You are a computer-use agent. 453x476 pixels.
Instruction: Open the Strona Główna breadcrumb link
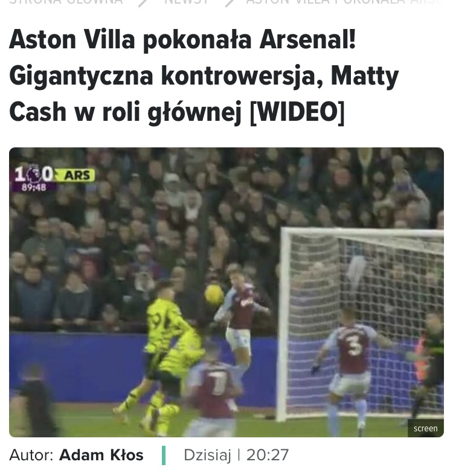66,2
